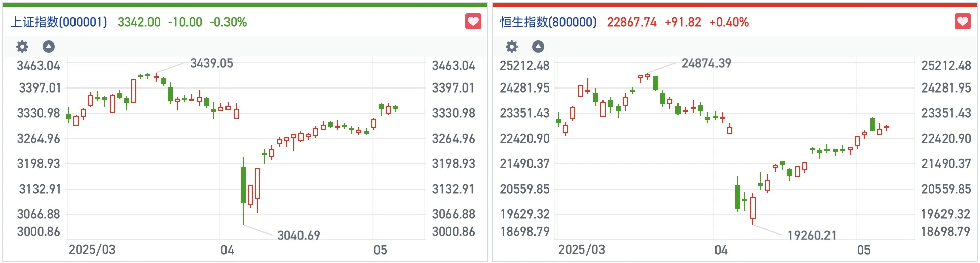The height and width of the screenshot is (263, 980).
Task: Select the 24874.39 peak label
Action: click(706, 63)
